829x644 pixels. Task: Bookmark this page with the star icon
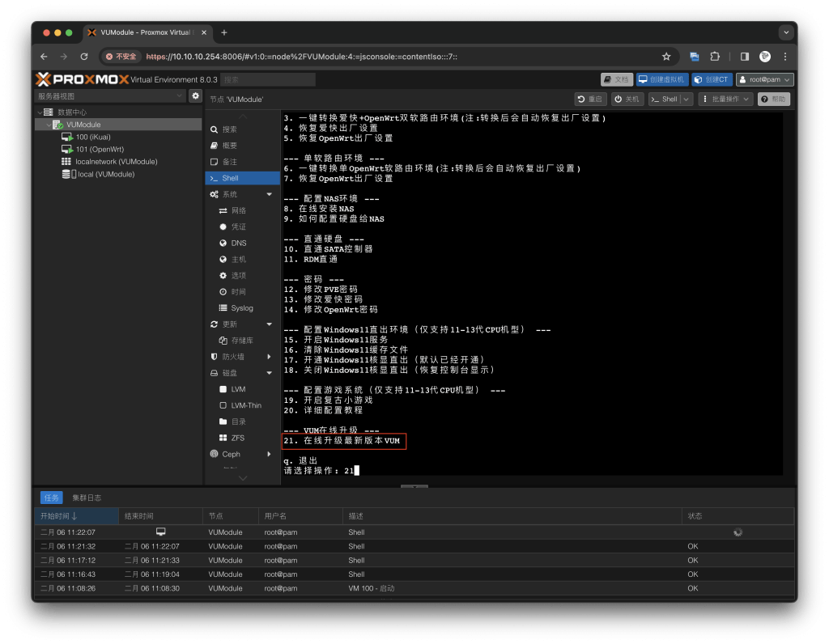click(666, 57)
